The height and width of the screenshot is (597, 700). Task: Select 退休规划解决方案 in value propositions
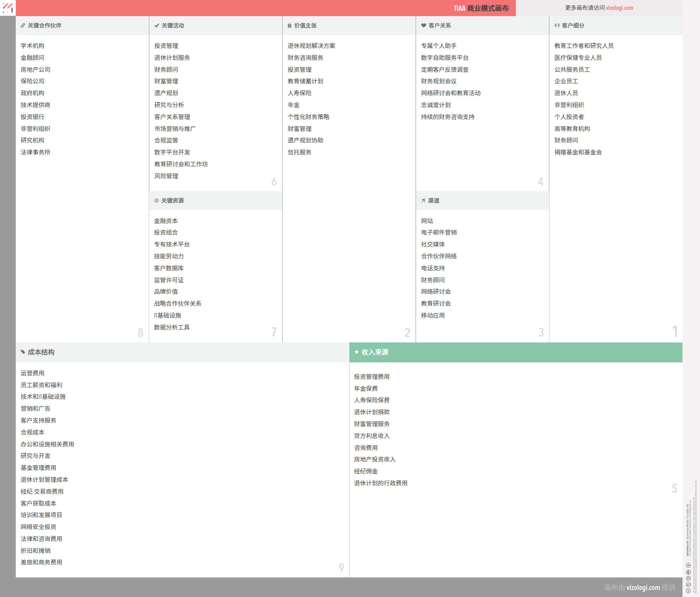[311, 46]
